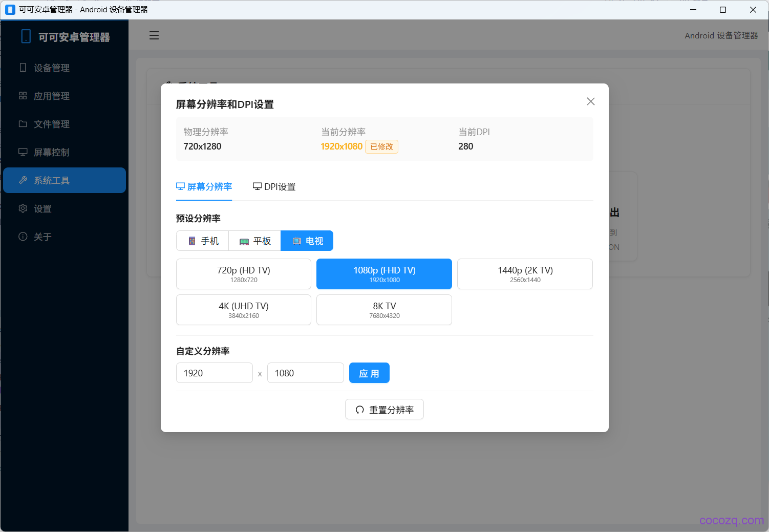This screenshot has height=532, width=769.
Task: Toggle the hamburger menu in header
Action: [x=154, y=35]
